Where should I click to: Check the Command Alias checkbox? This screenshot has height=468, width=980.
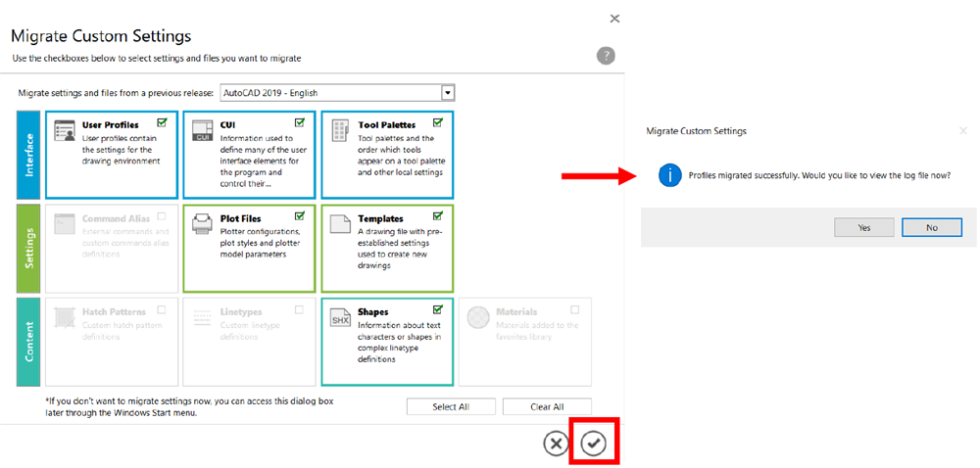pos(162,216)
